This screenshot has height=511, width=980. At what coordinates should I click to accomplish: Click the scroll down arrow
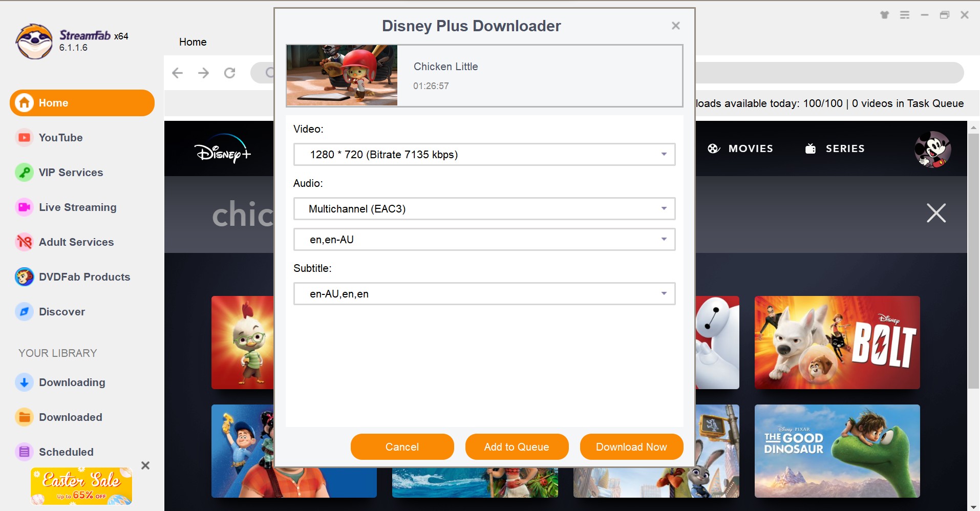973,506
